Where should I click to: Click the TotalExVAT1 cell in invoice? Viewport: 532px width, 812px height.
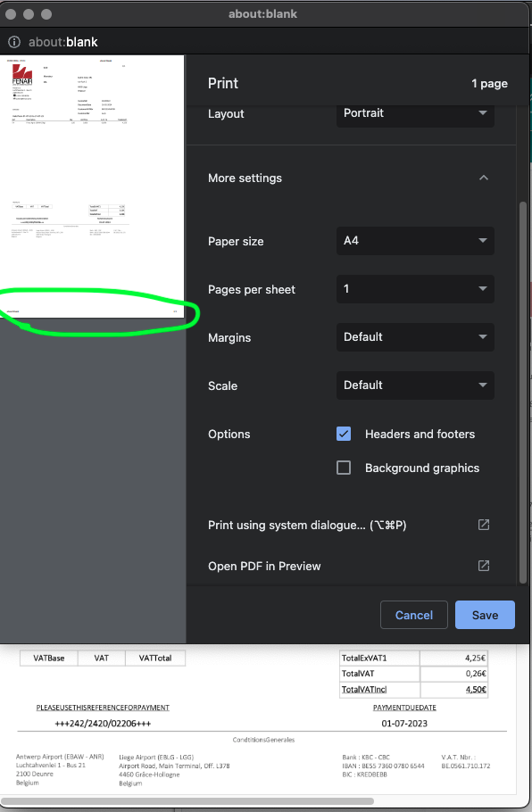[379, 659]
